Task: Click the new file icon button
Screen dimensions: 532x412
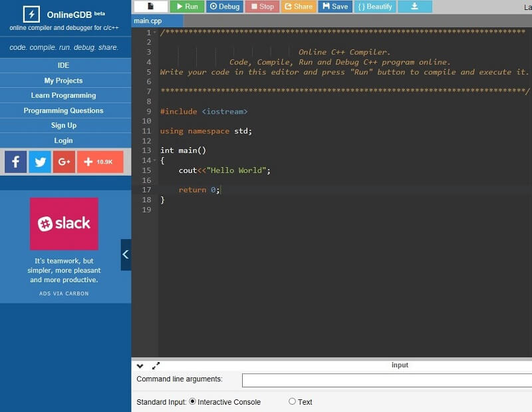Action: click(151, 7)
